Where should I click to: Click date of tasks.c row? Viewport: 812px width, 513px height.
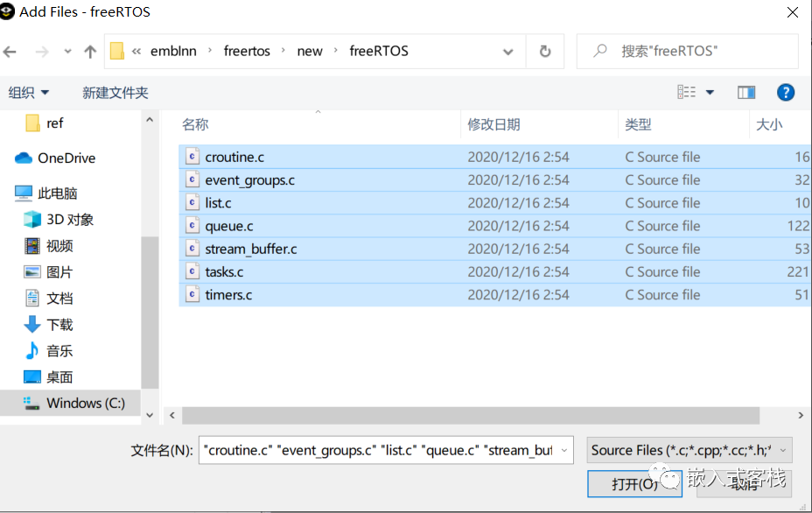click(x=518, y=271)
